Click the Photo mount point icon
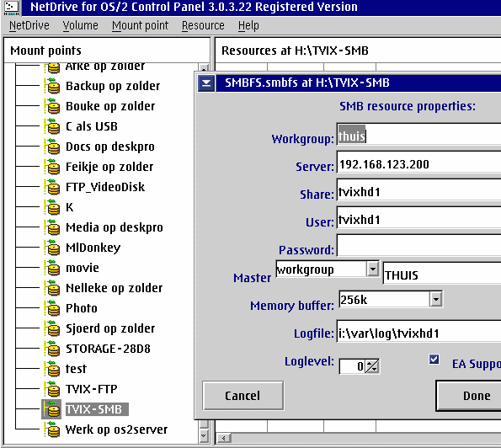Image resolution: width=501 pixels, height=448 pixels. click(52, 308)
